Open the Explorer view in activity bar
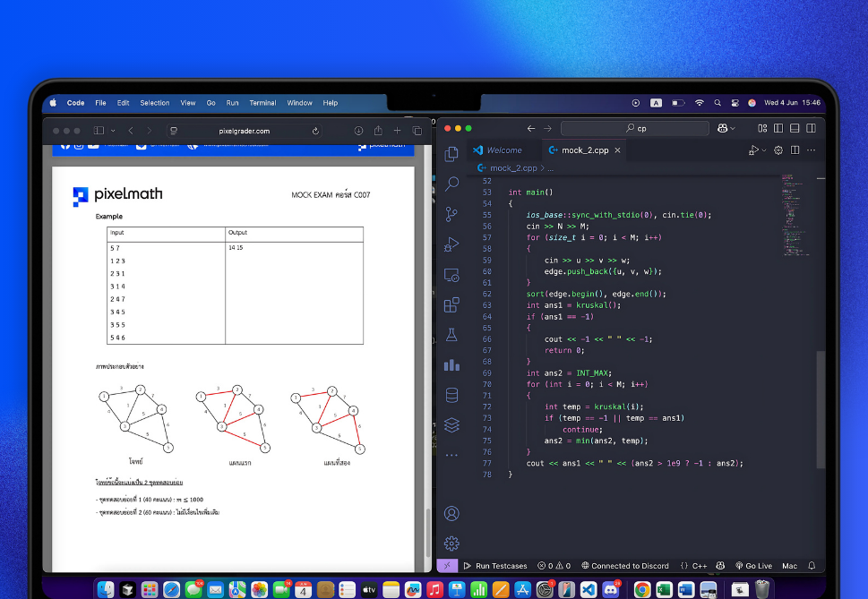This screenshot has width=868, height=599. (x=451, y=153)
